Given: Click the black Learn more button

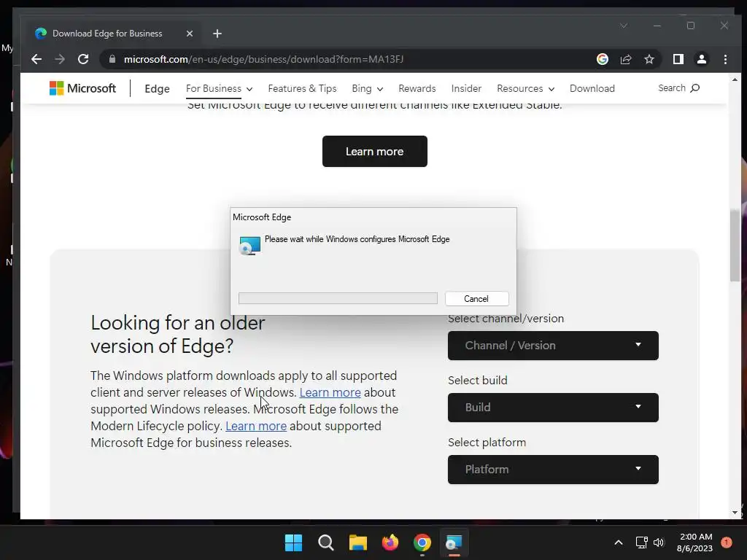Looking at the screenshot, I should (374, 152).
